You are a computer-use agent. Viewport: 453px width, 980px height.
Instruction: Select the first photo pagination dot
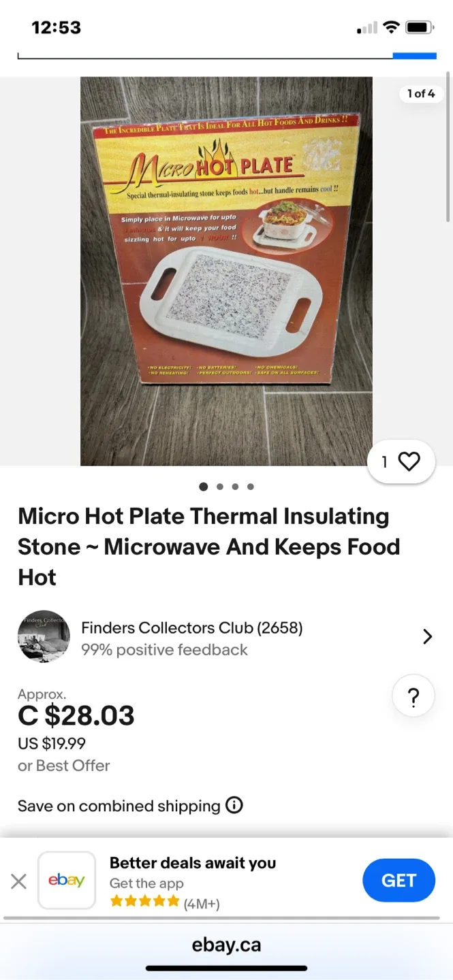[x=203, y=487]
